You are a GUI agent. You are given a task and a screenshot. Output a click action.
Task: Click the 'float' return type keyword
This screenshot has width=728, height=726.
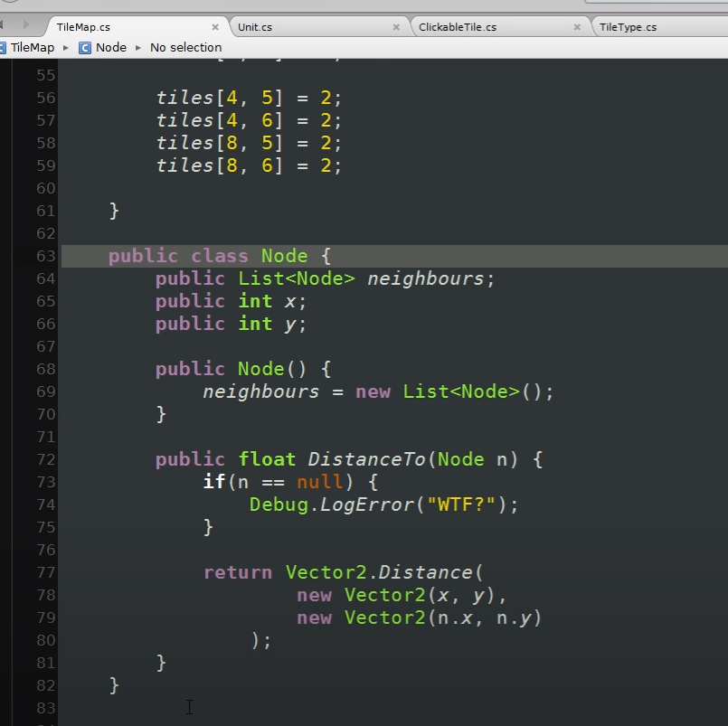267,459
